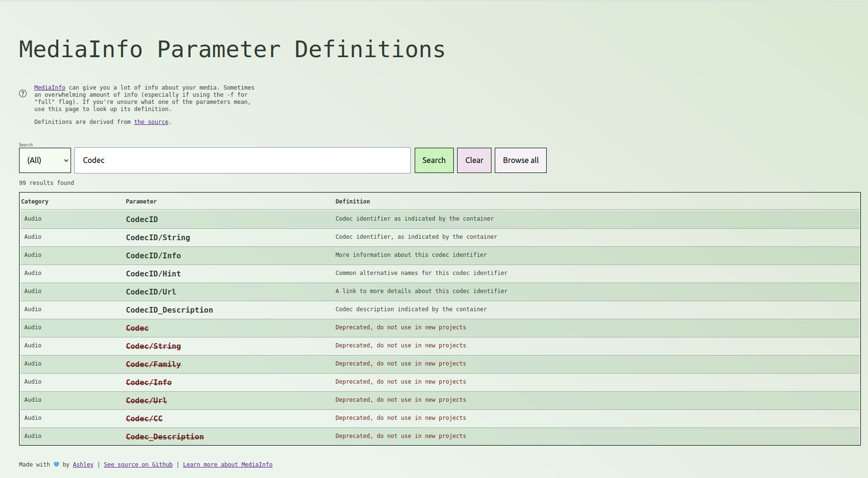
Task: Click the deprecated Codec_Description parameter
Action: pyautogui.click(x=165, y=437)
